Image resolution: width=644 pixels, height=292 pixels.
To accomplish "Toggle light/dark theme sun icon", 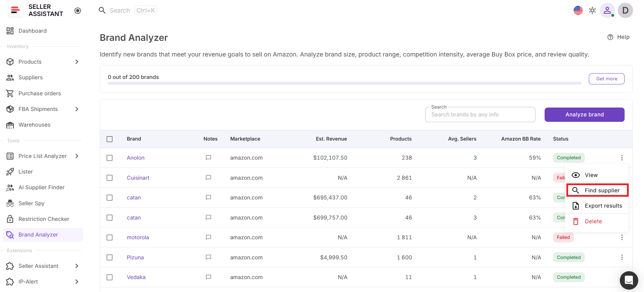I will coord(592,10).
